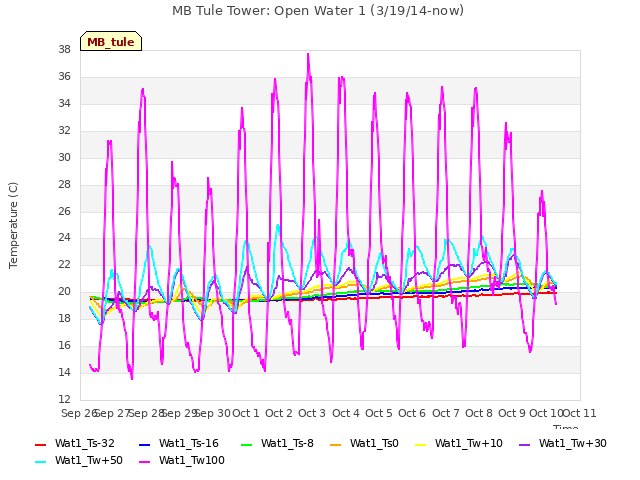Click the cyan Tw+50 peak near Oct 2

278,225
